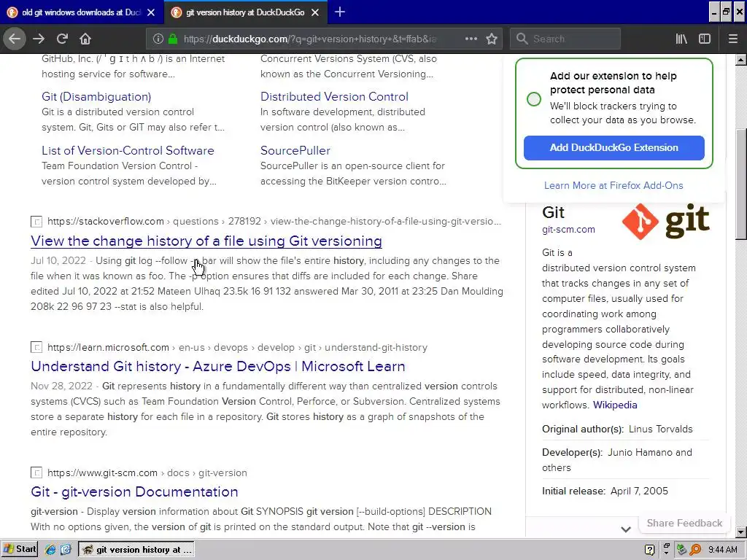Click 'Initial release: April 7, 2005' text

click(605, 491)
